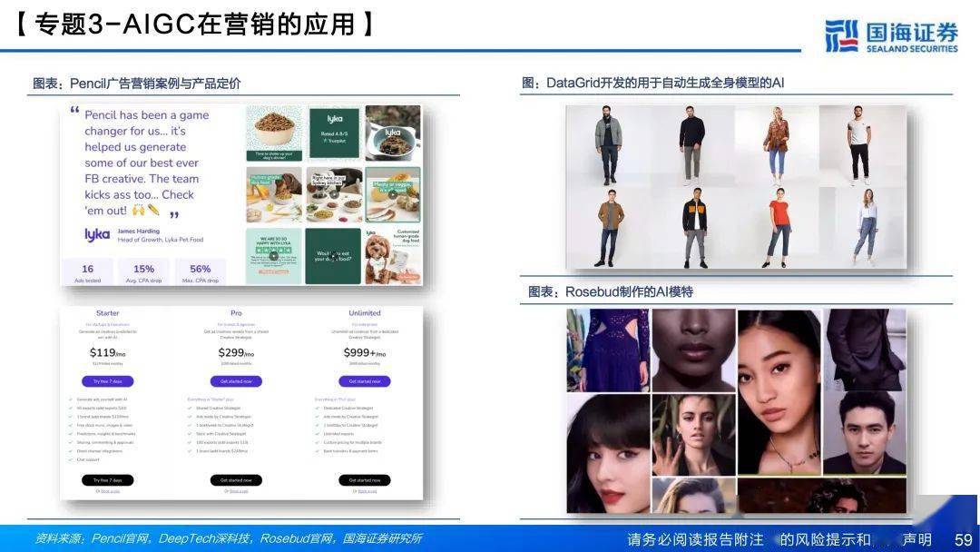
Task: Click the "56%" Max. CPA drop stat
Action: click(x=200, y=272)
